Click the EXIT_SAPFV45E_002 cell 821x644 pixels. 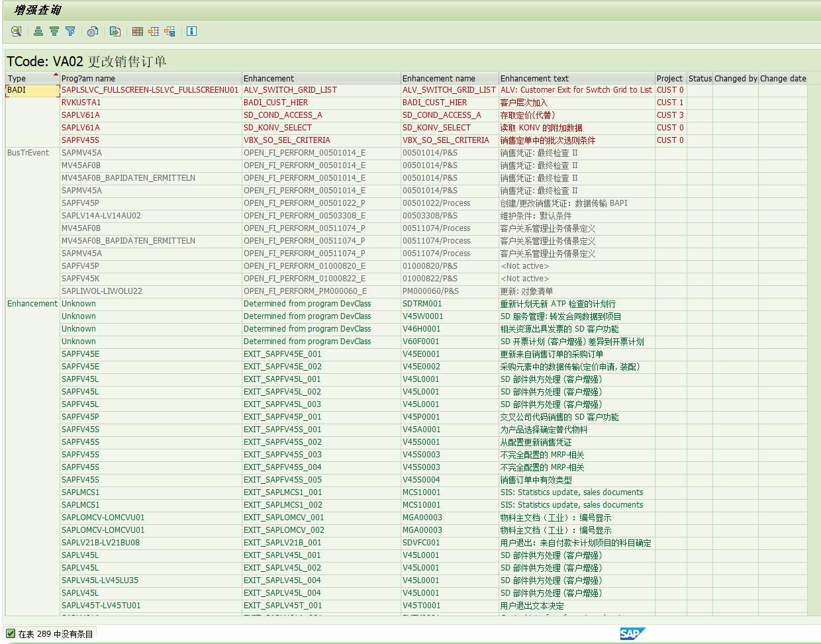(x=321, y=367)
